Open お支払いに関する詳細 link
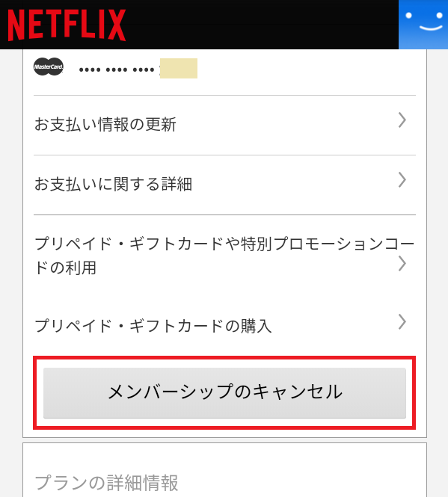This screenshot has height=497, width=448. point(113,184)
